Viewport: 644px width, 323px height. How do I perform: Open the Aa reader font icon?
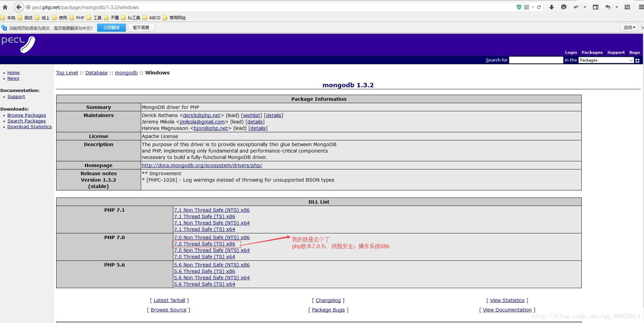click(x=627, y=7)
